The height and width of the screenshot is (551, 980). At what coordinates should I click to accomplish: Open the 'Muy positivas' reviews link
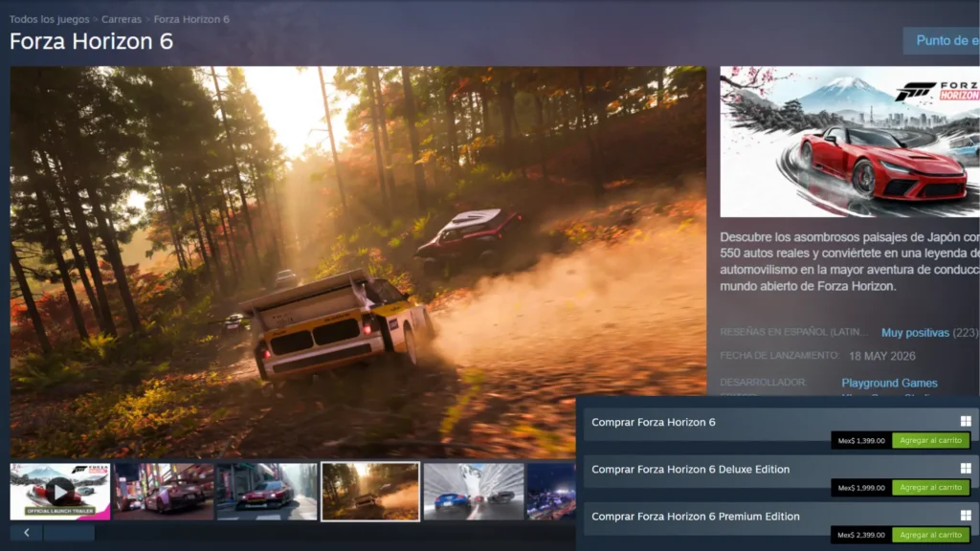[915, 333]
